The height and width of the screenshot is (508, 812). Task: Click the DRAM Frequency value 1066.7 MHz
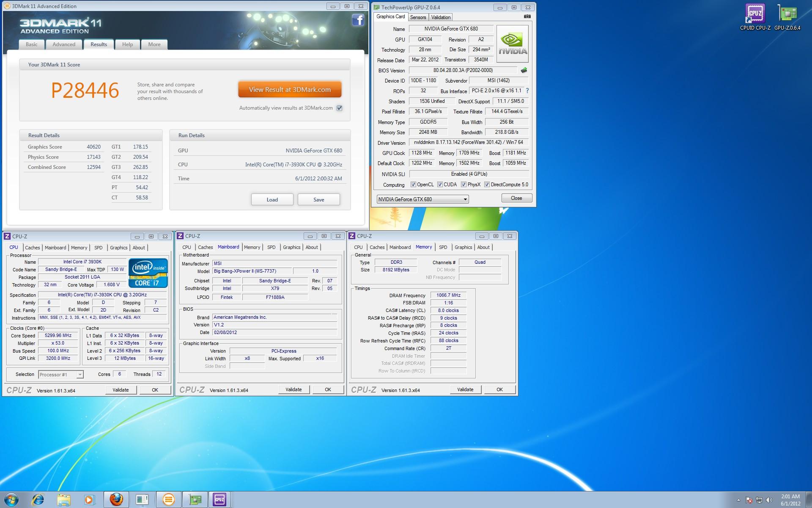point(448,295)
